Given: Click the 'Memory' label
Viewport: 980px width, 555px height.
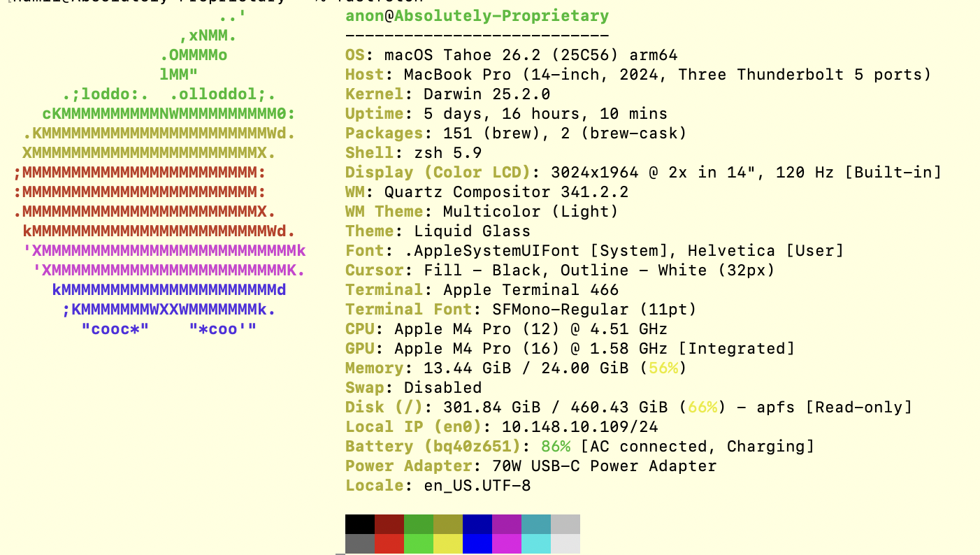Looking at the screenshot, I should 375,368.
